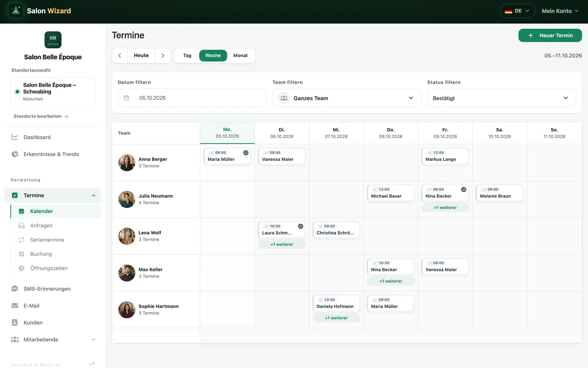Open Michael Bauer 12:00 appointment
The width and height of the screenshot is (588, 368).
pos(391,193)
